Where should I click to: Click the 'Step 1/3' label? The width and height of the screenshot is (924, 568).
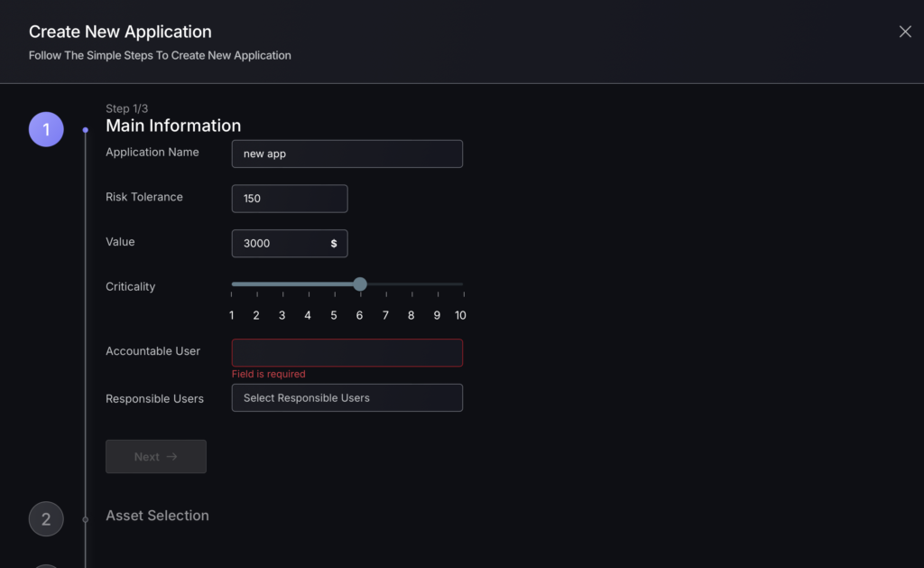[126, 108]
